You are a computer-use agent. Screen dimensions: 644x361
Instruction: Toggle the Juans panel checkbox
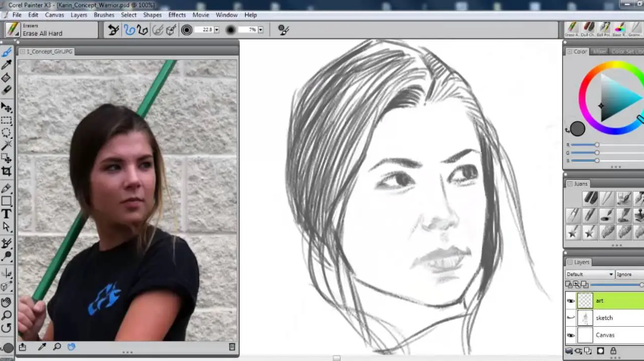570,184
